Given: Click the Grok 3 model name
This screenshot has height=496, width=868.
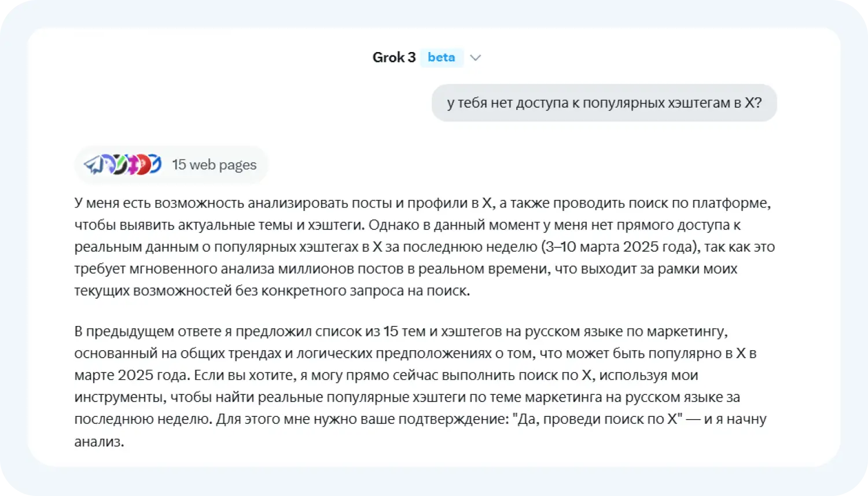Looking at the screenshot, I should [x=393, y=57].
